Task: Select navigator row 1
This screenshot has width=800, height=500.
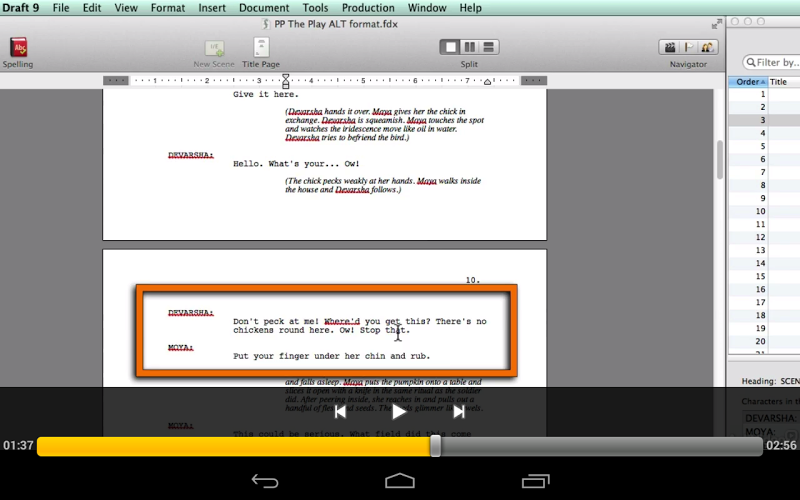Action: coord(764,94)
